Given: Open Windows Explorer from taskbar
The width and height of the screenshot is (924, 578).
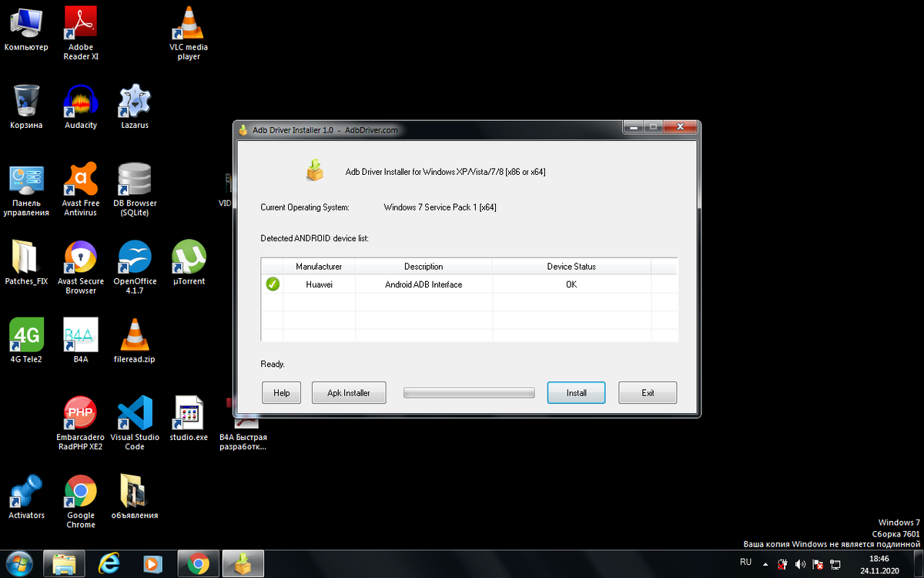Looking at the screenshot, I should coord(63,564).
